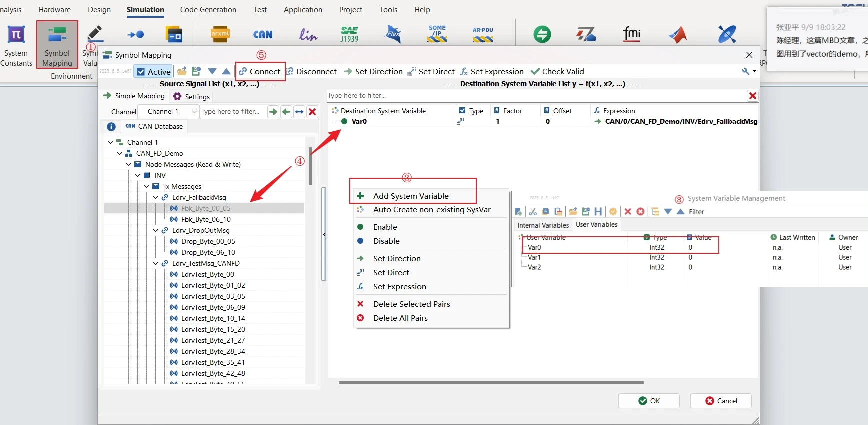Image resolution: width=868 pixels, height=425 pixels.
Task: Toggle the Active checkbox
Action: pos(141,72)
